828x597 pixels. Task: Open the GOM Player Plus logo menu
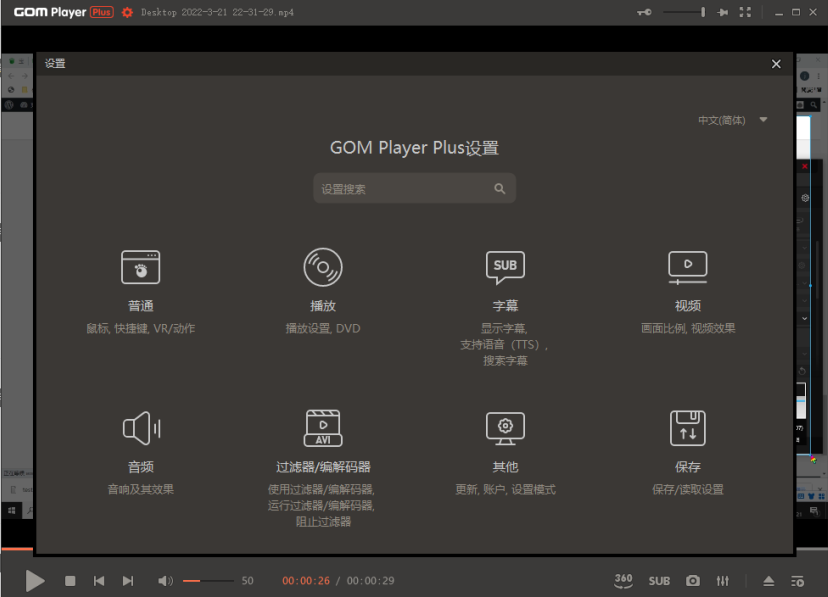63,12
